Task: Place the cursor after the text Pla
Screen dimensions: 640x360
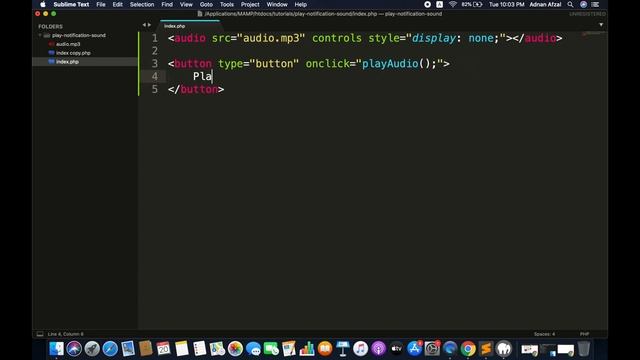Action: tap(212, 76)
